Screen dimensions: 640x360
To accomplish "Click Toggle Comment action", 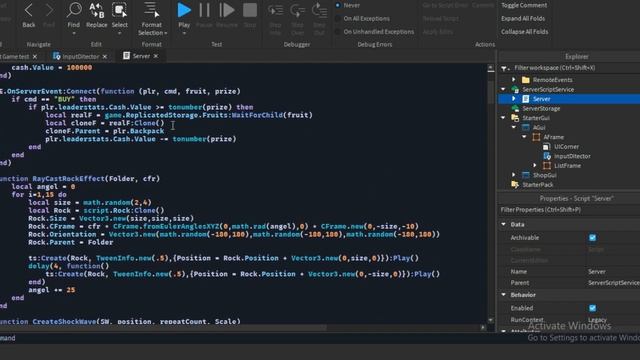I will coord(524,5).
